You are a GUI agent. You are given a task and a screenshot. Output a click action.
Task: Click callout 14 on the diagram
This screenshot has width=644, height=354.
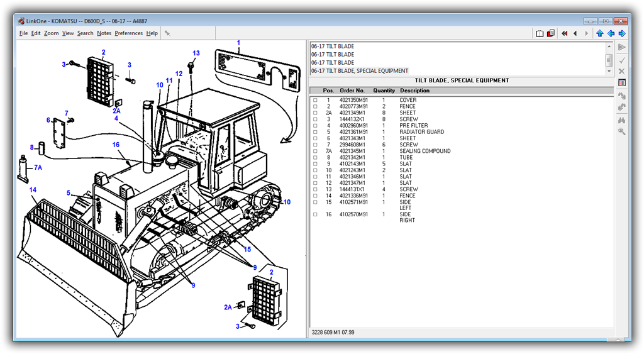(x=33, y=190)
